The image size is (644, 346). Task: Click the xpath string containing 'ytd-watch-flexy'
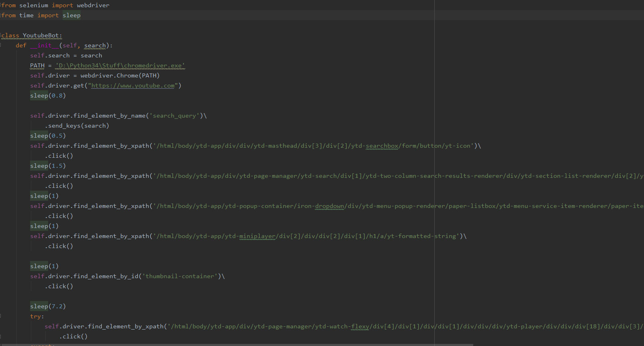(x=405, y=326)
